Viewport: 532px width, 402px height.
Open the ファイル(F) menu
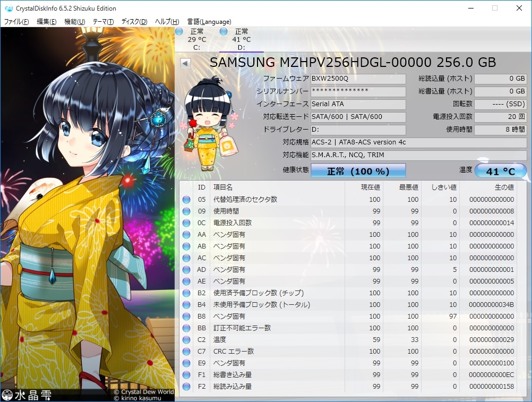point(16,22)
